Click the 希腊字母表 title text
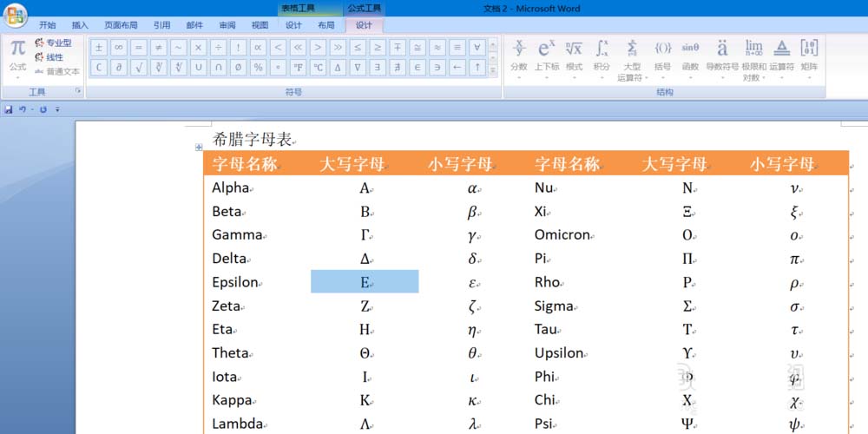 [x=252, y=139]
